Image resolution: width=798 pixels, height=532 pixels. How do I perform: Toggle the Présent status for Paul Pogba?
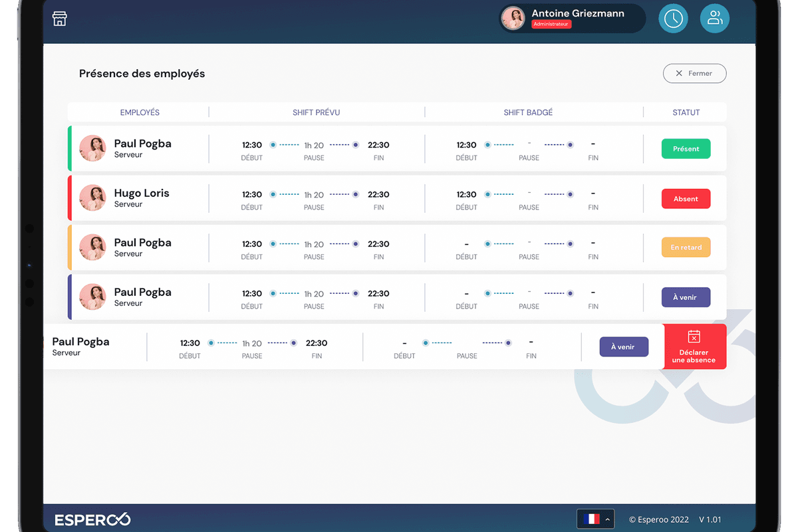click(x=686, y=148)
